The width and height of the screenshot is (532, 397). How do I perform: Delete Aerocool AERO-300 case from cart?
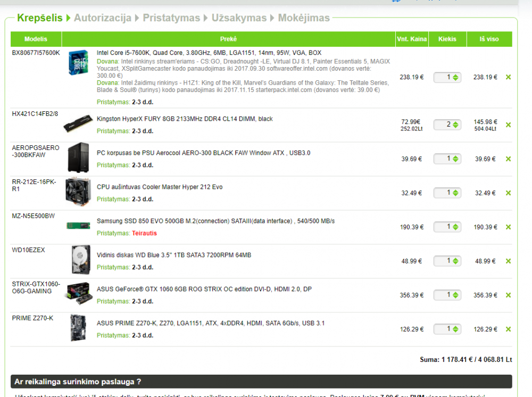508,159
